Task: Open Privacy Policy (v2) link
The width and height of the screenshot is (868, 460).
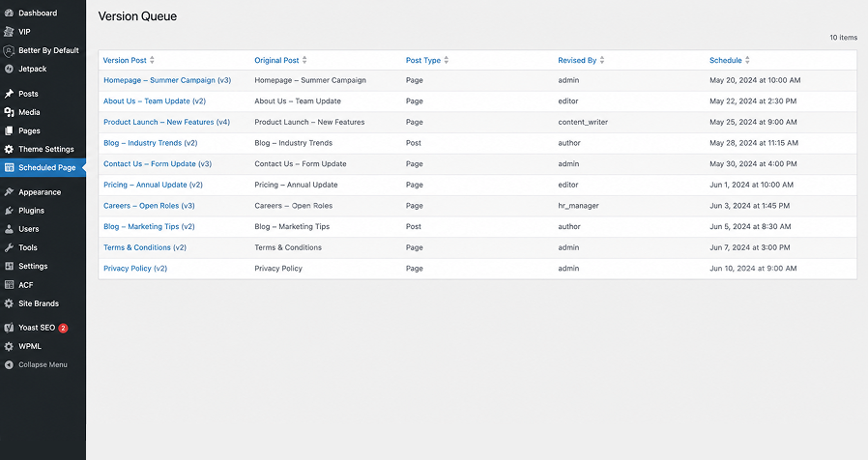Action: (135, 269)
